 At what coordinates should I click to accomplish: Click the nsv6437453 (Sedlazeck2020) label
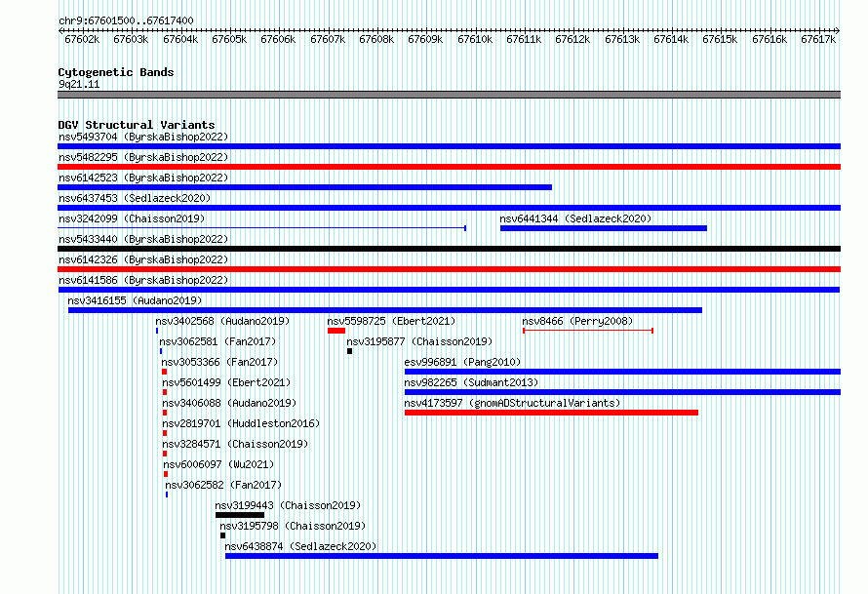pos(135,198)
